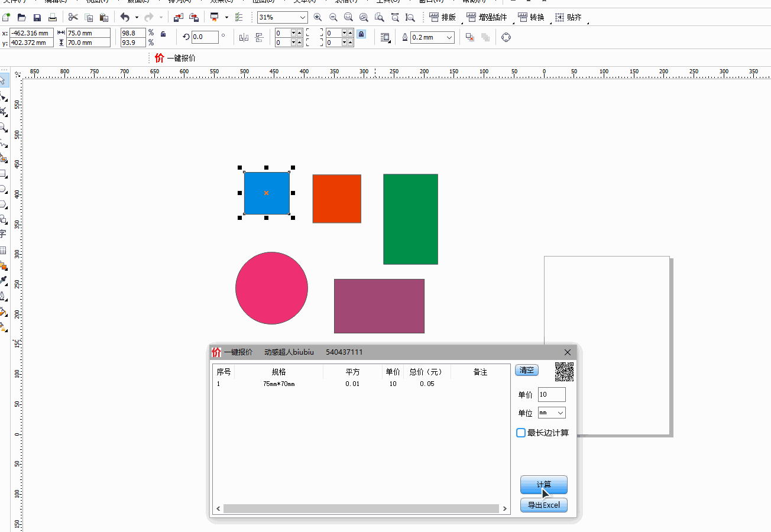
Task: Toggle the 最长边计算 checkbox
Action: pyautogui.click(x=521, y=433)
